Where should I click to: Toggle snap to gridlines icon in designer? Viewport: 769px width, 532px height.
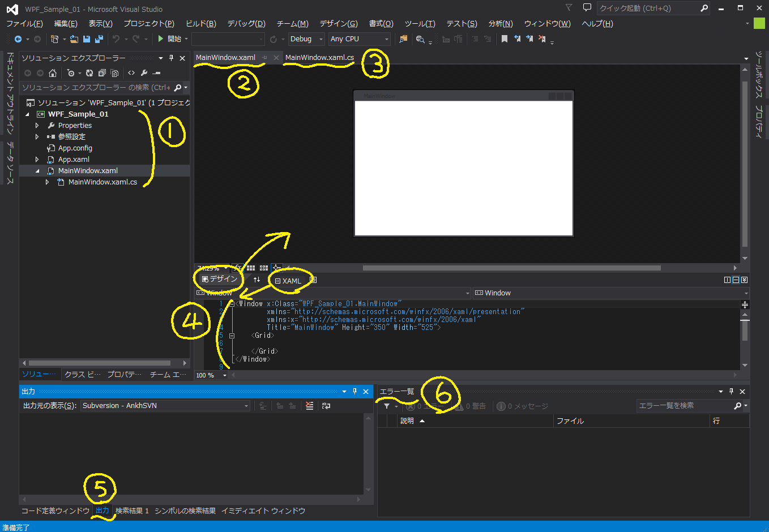pos(264,268)
